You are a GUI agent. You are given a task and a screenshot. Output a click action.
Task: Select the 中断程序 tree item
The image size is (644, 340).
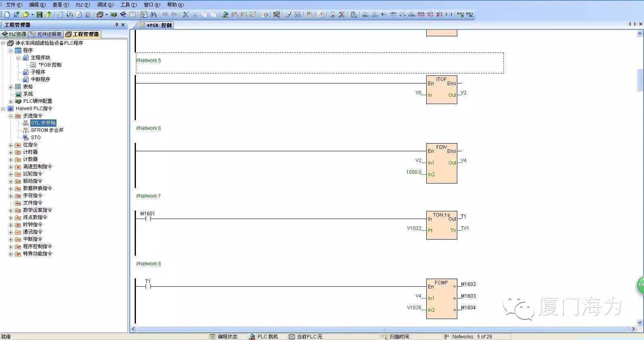point(40,79)
